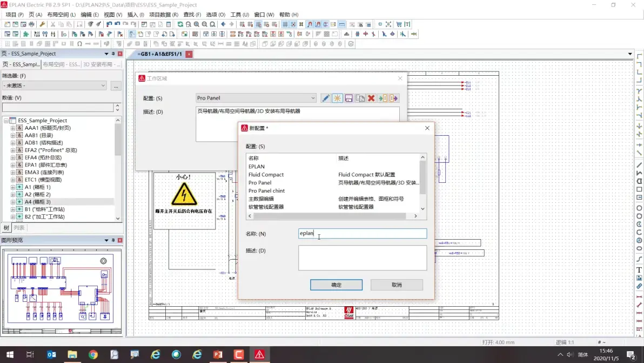The height and width of the screenshot is (363, 644).
Task: Click the 确定 button in new configuration dialog
Action: [x=336, y=285]
